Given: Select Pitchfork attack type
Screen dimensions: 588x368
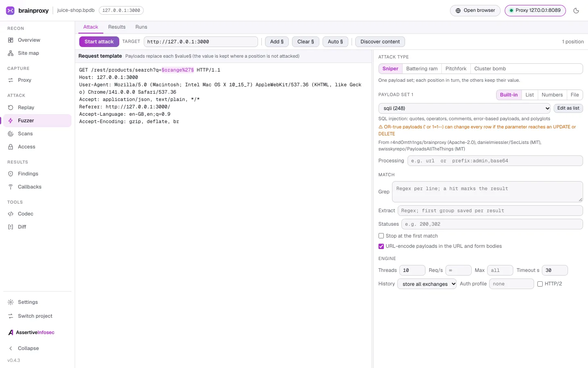Looking at the screenshot, I should (x=456, y=69).
